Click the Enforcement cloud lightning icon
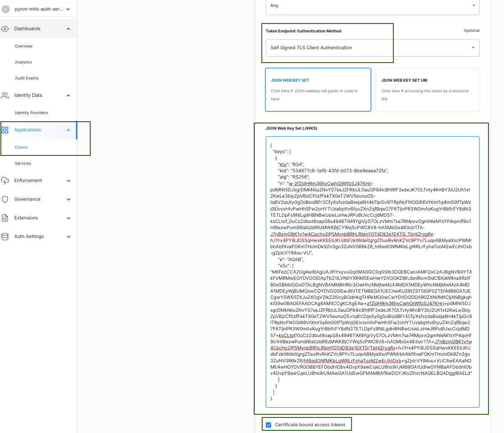Screen dimensions: 504x433 tap(5, 181)
